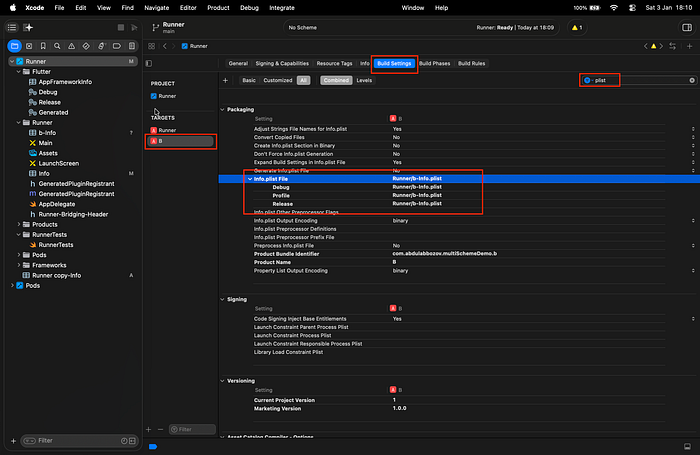The width and height of the screenshot is (700, 455).
Task: Open the General tab
Action: point(238,63)
